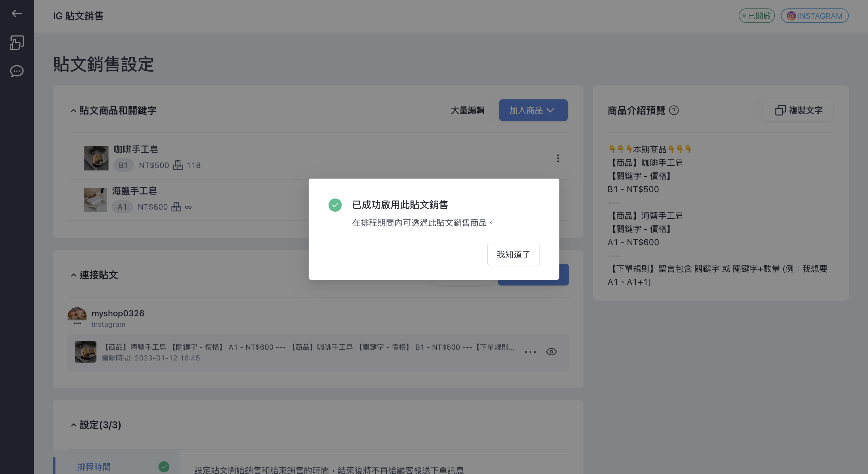Image resolution: width=868 pixels, height=474 pixels.
Task: Click 海鹽手工皂 product name
Action: point(134,191)
